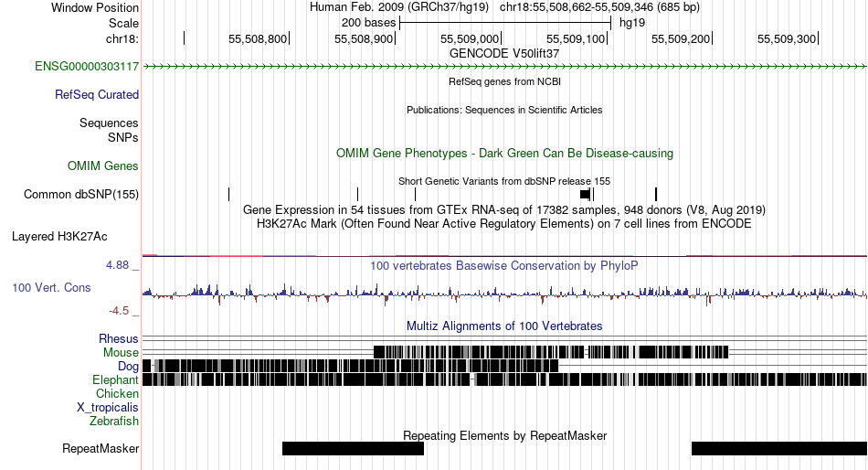The height and width of the screenshot is (470, 868).
Task: Click the Zebrafish species label
Action: click(114, 422)
